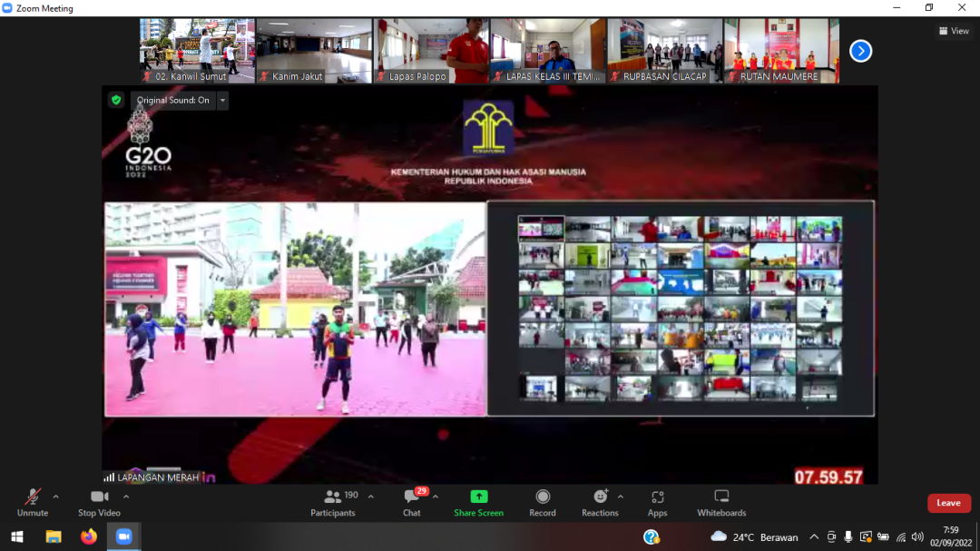Image resolution: width=980 pixels, height=551 pixels.
Task: Expand audio options arrow beside Unmute
Action: pyautogui.click(x=56, y=497)
